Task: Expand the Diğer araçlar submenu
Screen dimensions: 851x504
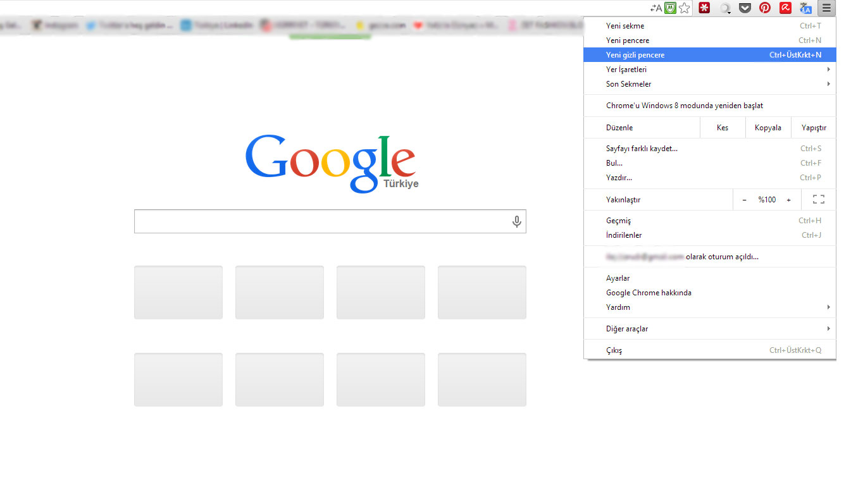Action: pos(710,329)
